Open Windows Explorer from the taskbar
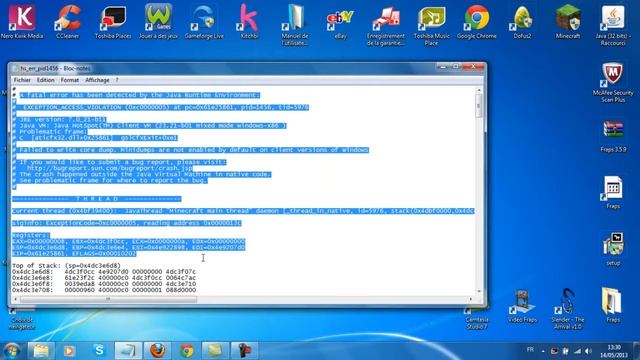The image size is (640, 360). 40,351
